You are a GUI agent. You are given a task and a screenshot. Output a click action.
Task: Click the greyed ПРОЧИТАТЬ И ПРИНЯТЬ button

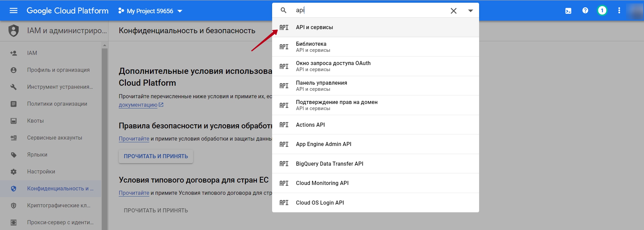pyautogui.click(x=156, y=210)
